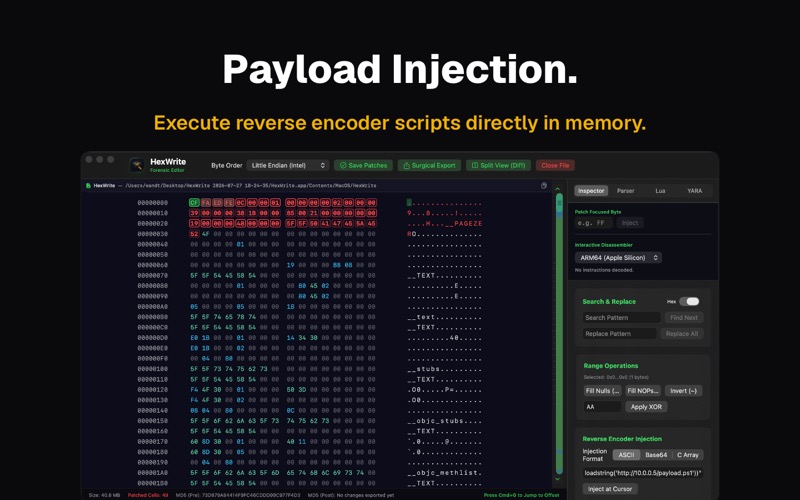Switch to the YARA tab
This screenshot has width=800, height=500.
[694, 191]
